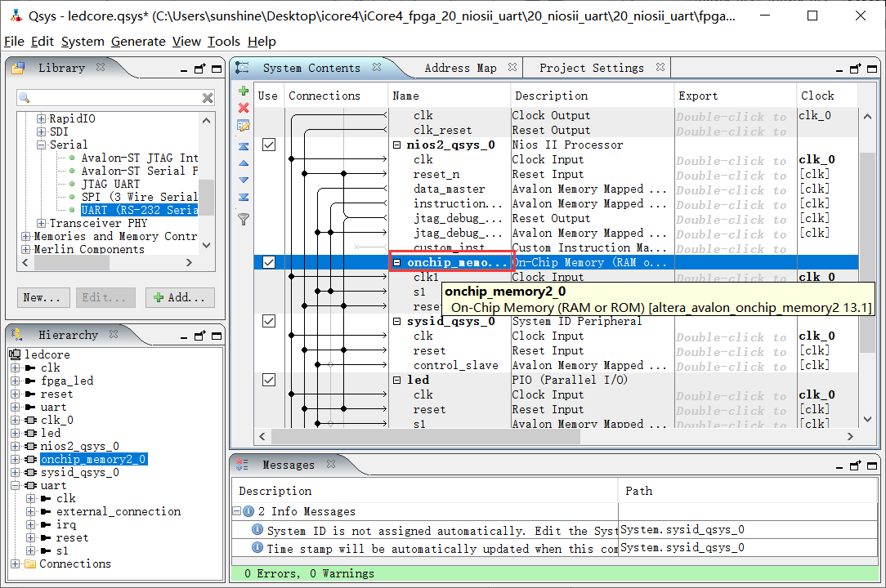The height and width of the screenshot is (588, 886).
Task: Open the Generate menu
Action: tap(138, 42)
